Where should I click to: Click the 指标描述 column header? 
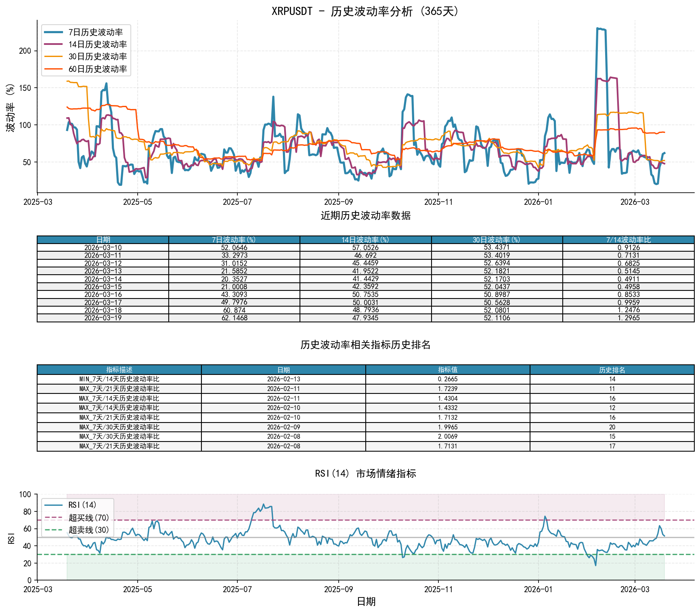click(119, 370)
